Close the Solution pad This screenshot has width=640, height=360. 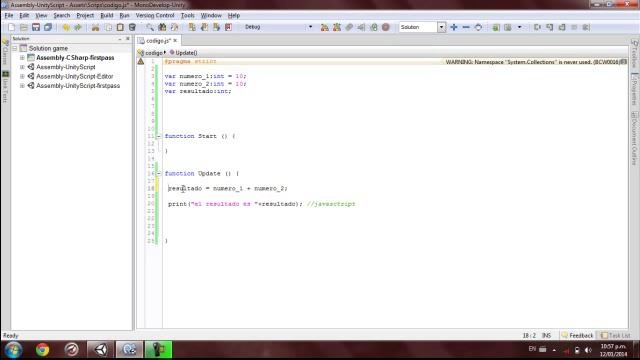(127, 39)
